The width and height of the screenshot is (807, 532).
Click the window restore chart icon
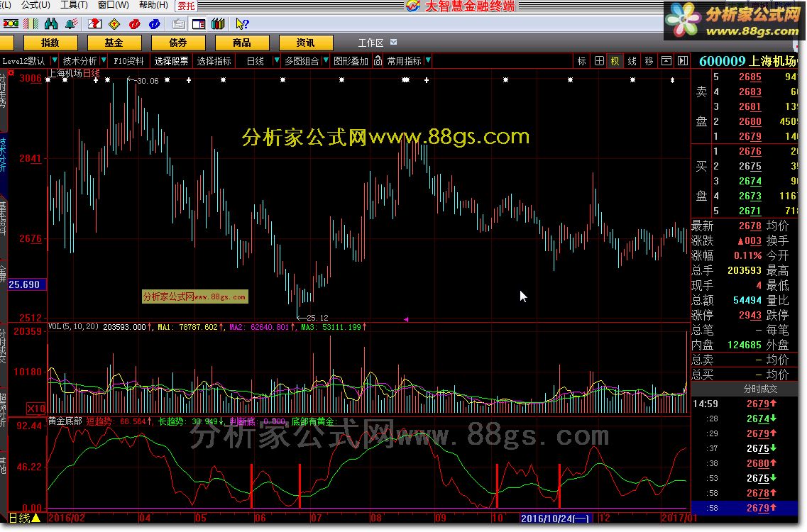[666, 61]
